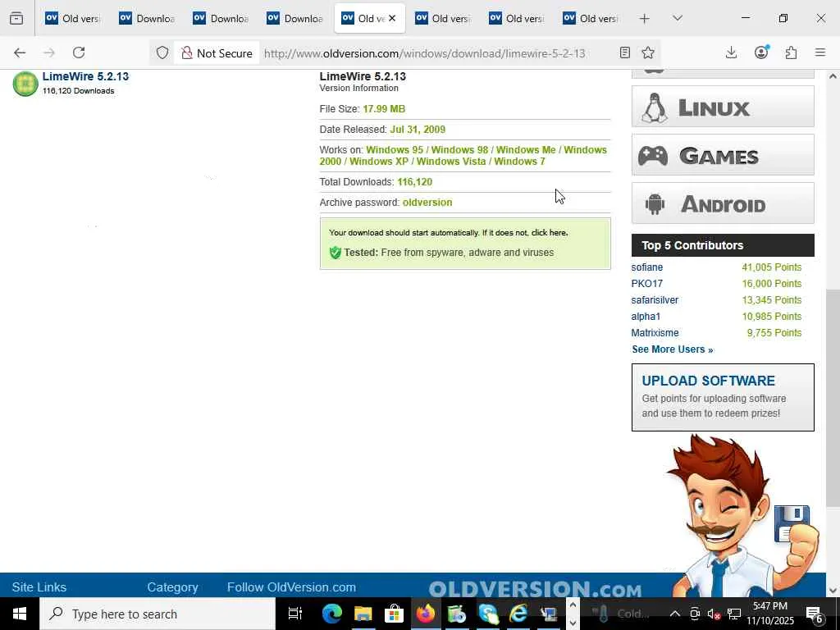The height and width of the screenshot is (630, 840).
Task: Open the blue LimeWire 5.2.13 title link
Action: click(x=85, y=76)
